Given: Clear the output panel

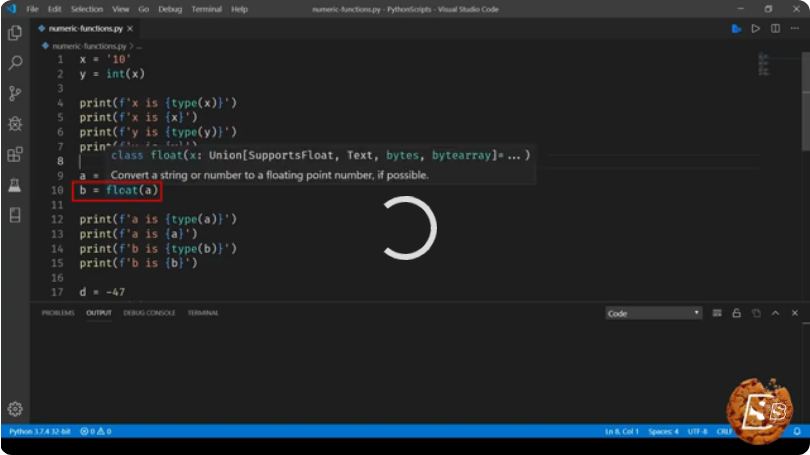Looking at the screenshot, I should (x=717, y=313).
